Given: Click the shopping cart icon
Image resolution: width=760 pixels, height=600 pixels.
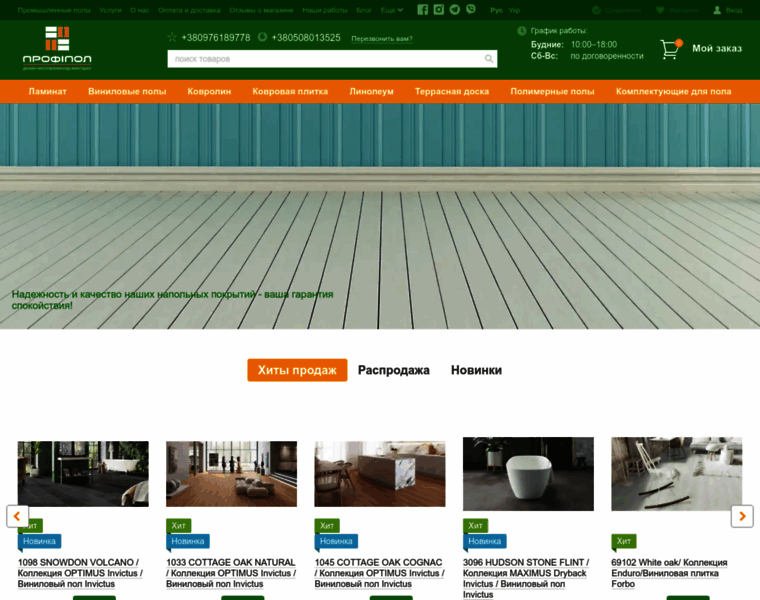Looking at the screenshot, I should [x=671, y=48].
